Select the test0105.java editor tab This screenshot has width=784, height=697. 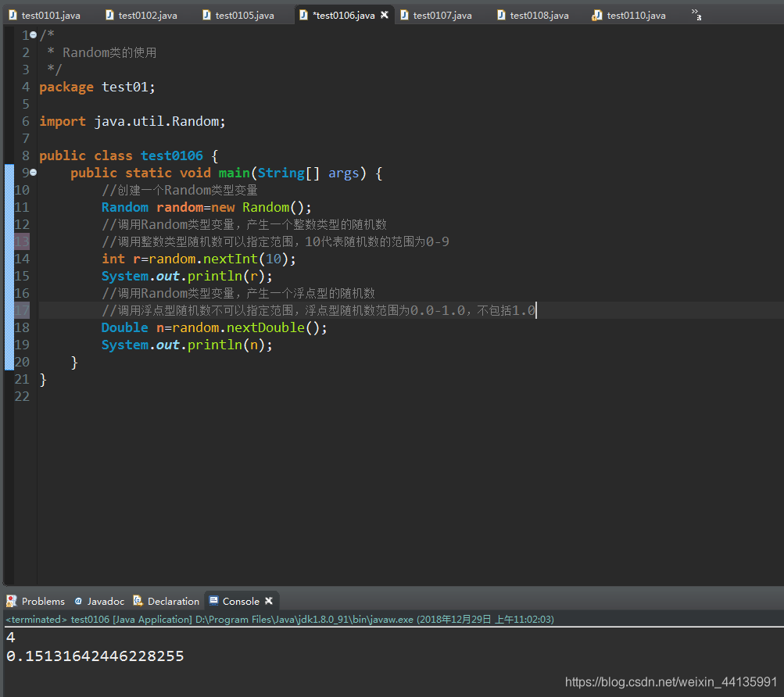click(245, 16)
